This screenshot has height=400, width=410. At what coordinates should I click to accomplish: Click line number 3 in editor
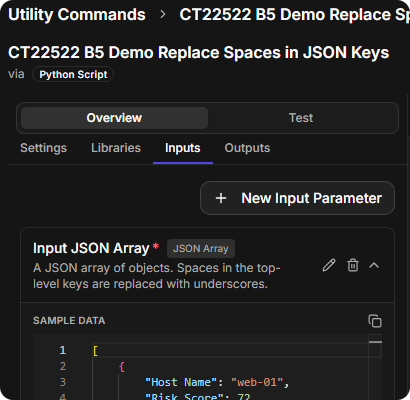63,382
